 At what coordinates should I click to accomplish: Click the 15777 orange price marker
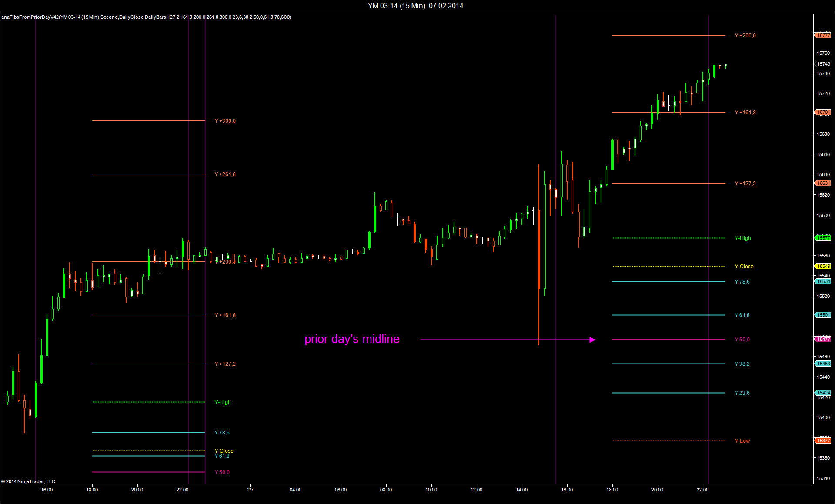click(823, 35)
